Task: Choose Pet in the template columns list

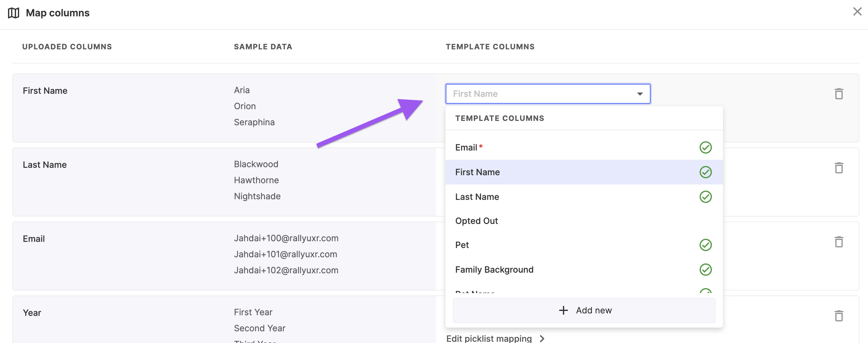Action: pyautogui.click(x=462, y=245)
